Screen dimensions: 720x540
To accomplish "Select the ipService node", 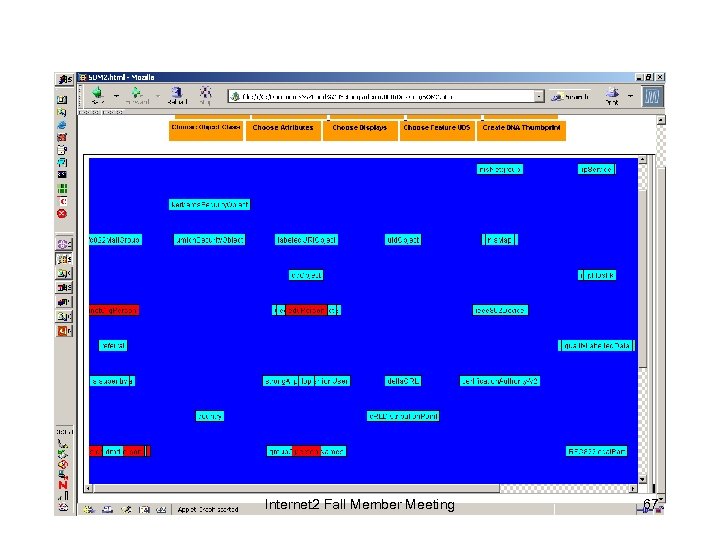I will click(596, 169).
